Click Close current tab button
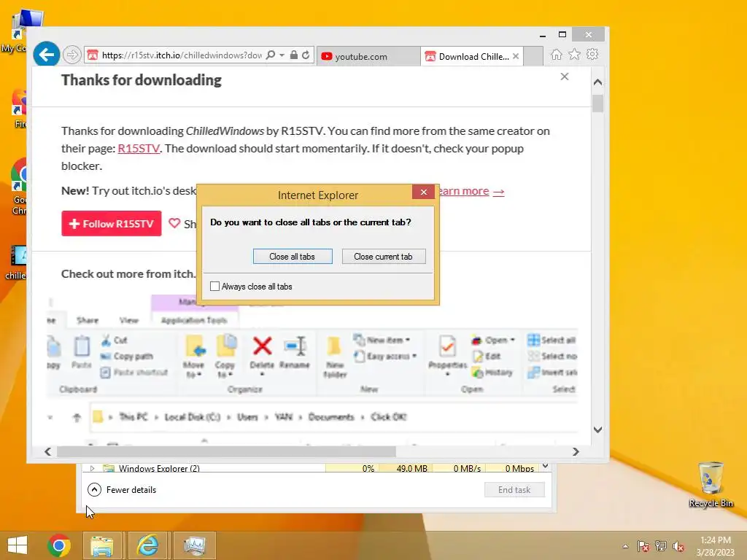The image size is (747, 560). coord(384,256)
